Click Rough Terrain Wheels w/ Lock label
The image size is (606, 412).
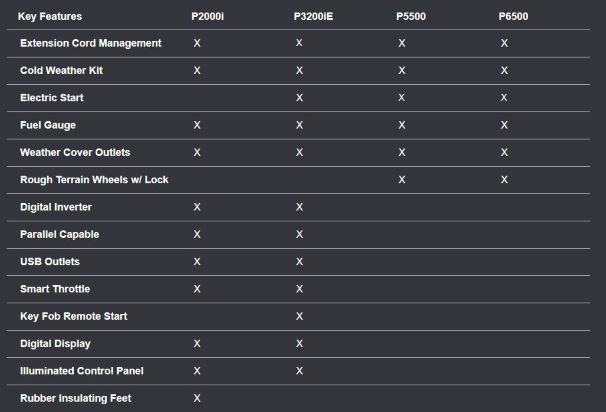coord(94,180)
